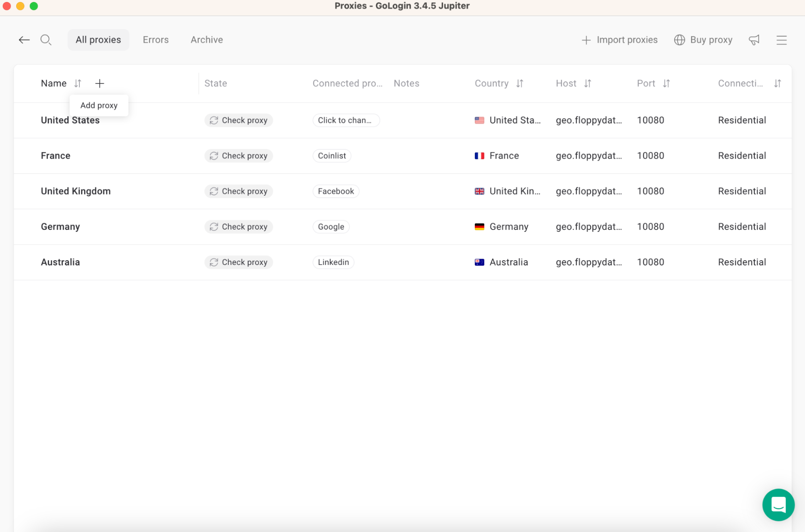Select the United Kingdom proxy name

point(76,191)
